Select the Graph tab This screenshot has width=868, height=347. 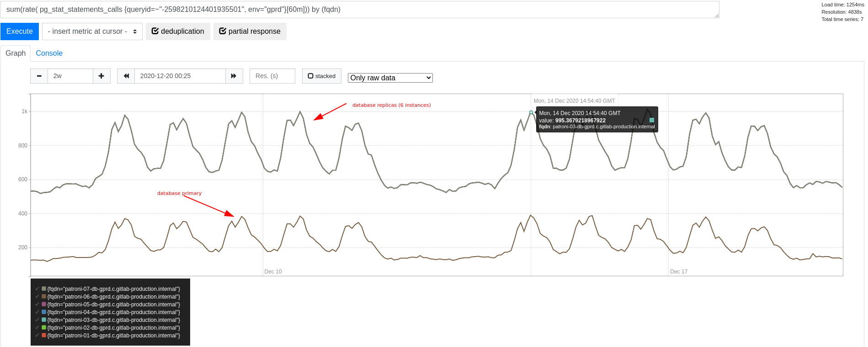[x=16, y=53]
